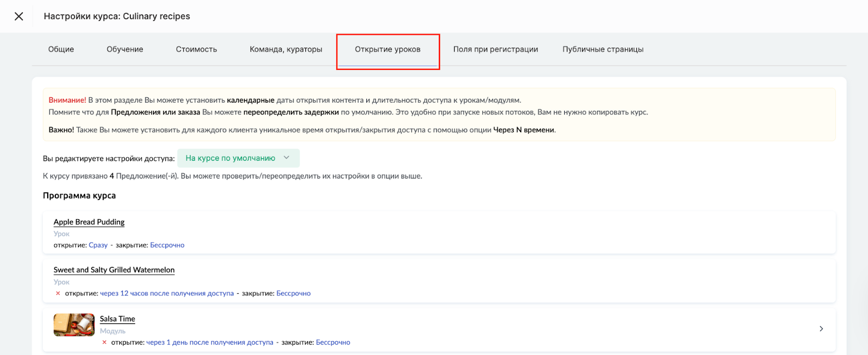This screenshot has height=355, width=868.
Task: Edit Salsa Time closing 'Бессрочно' value
Action: coord(333,343)
